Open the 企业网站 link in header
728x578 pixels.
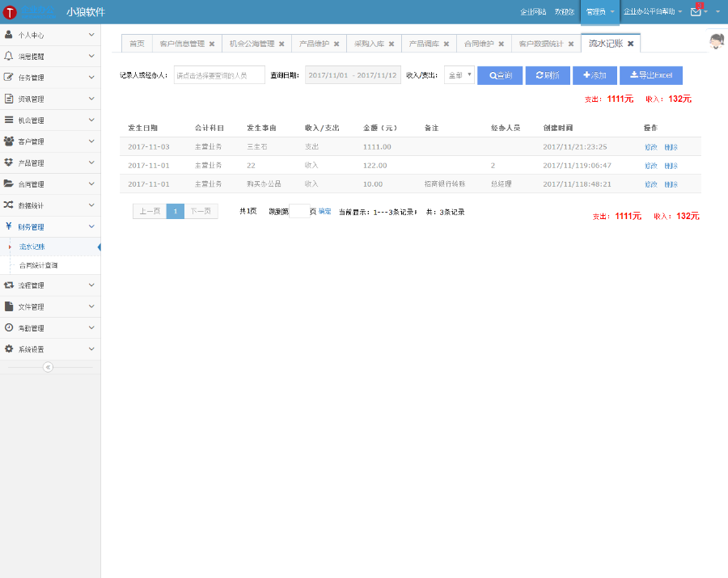pyautogui.click(x=533, y=12)
